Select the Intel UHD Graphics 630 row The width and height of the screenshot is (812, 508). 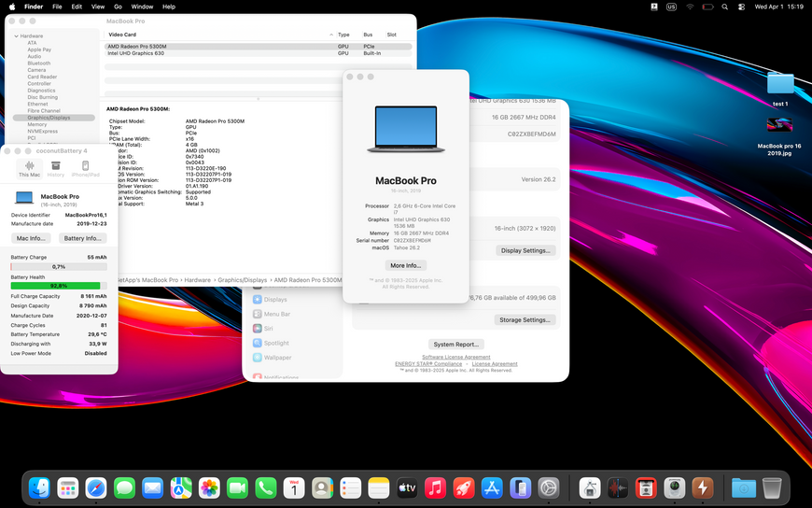point(258,53)
